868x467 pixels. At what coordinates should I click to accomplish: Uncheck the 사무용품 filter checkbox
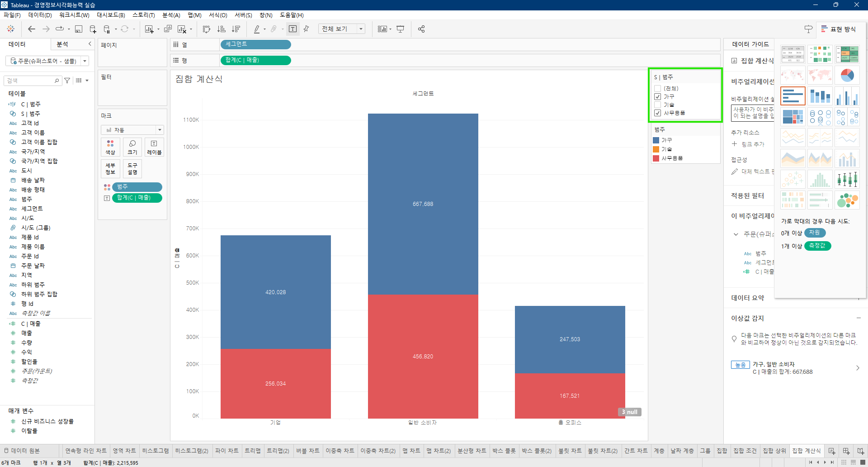[x=658, y=113]
